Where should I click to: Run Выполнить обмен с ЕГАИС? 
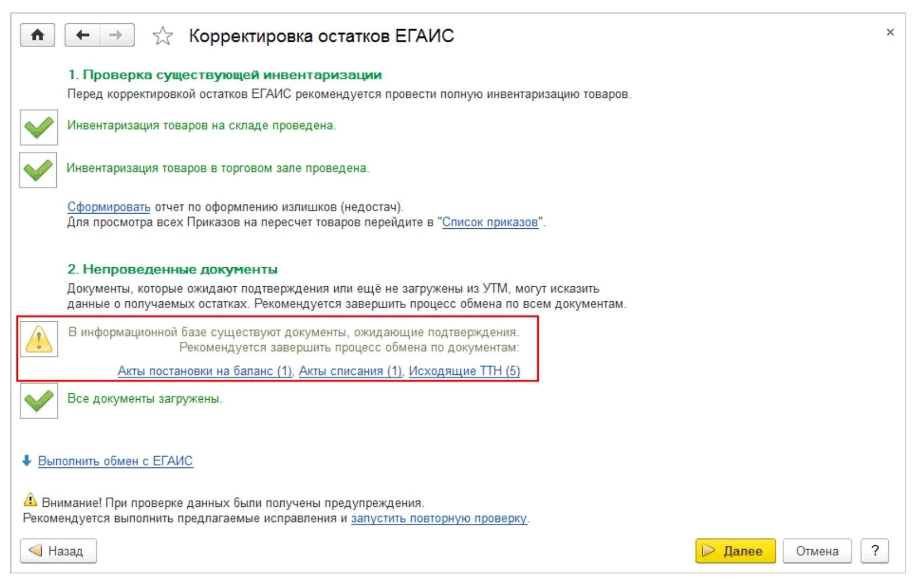coord(115,461)
